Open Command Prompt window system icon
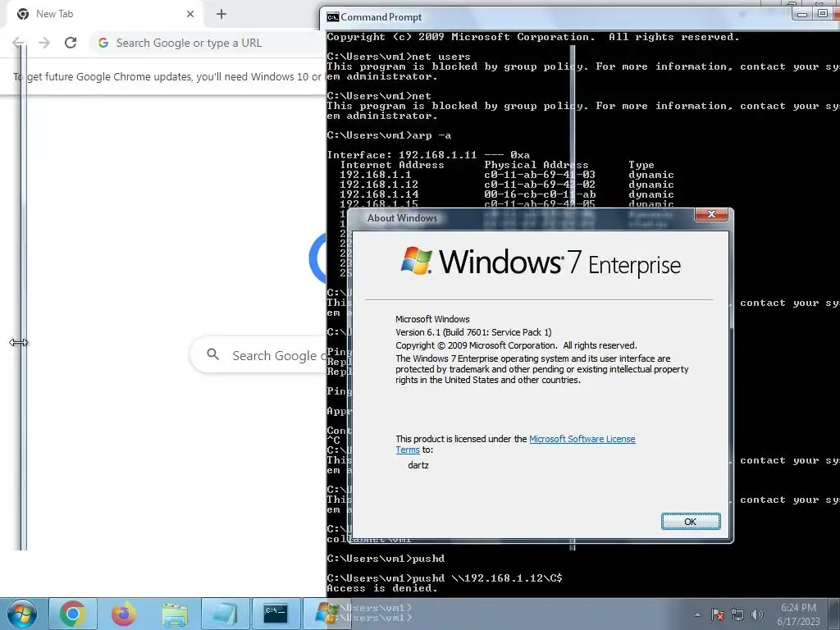 [x=333, y=17]
